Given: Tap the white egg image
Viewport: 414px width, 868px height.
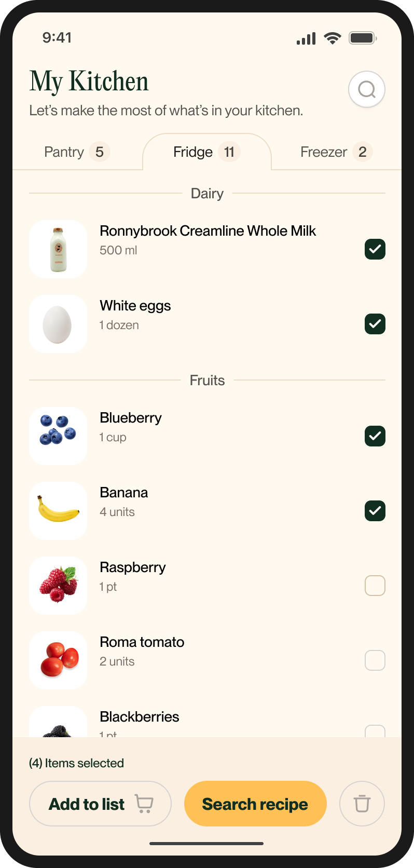Looking at the screenshot, I should click(x=58, y=324).
